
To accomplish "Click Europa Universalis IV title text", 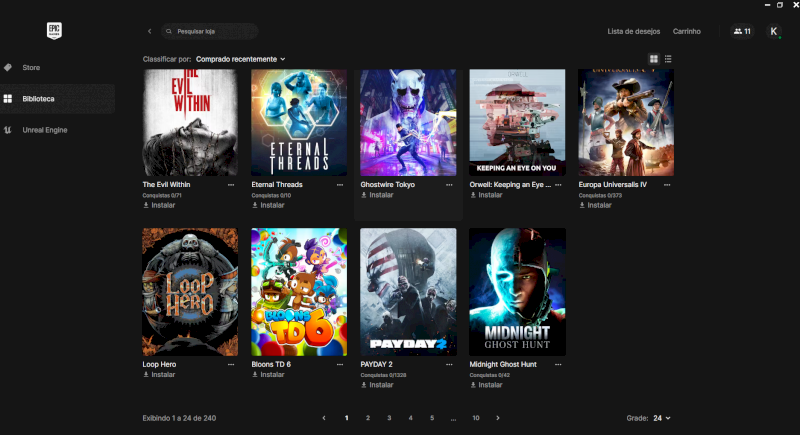I will click(613, 185).
